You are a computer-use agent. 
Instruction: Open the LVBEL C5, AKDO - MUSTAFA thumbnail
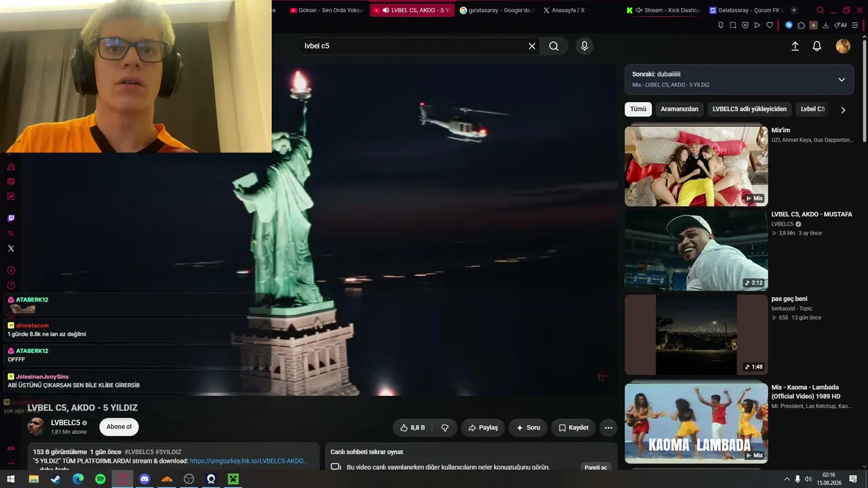click(696, 250)
